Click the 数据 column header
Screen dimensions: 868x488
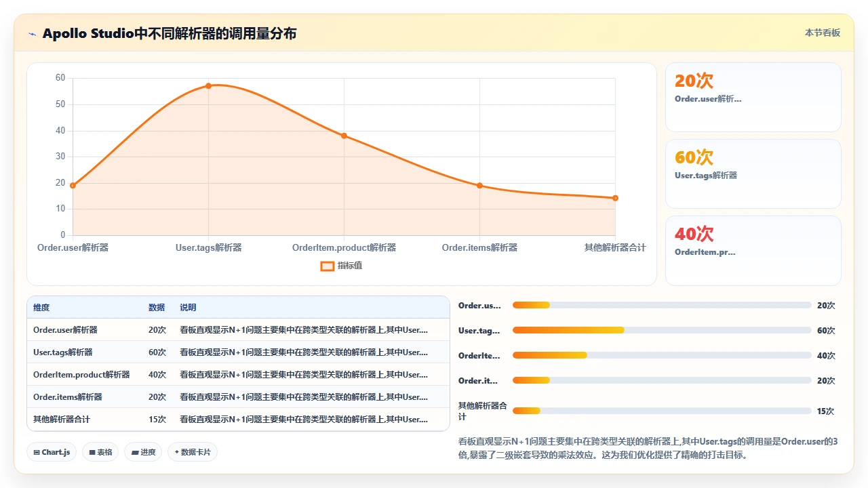click(x=157, y=308)
